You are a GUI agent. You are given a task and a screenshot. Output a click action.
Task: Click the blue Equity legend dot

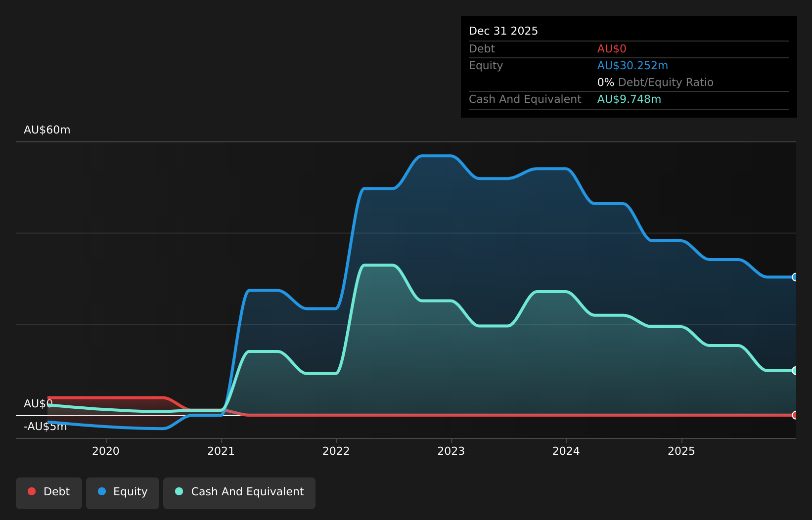pos(102,491)
